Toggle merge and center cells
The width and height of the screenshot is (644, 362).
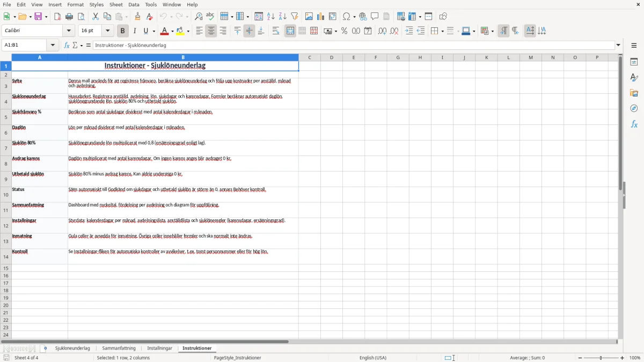(290, 31)
